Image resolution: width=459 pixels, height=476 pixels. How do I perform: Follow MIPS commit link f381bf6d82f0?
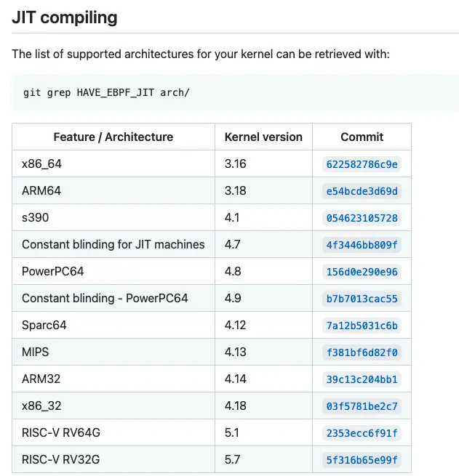[x=362, y=352]
